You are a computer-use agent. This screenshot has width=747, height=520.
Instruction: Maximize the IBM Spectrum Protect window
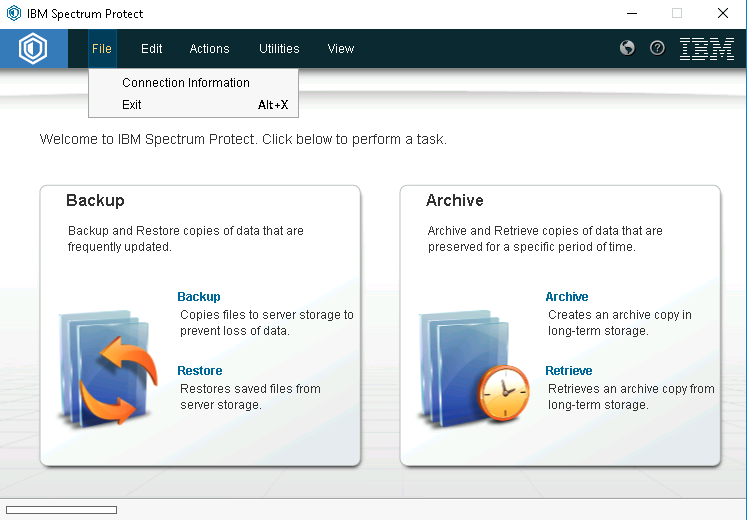tap(677, 14)
